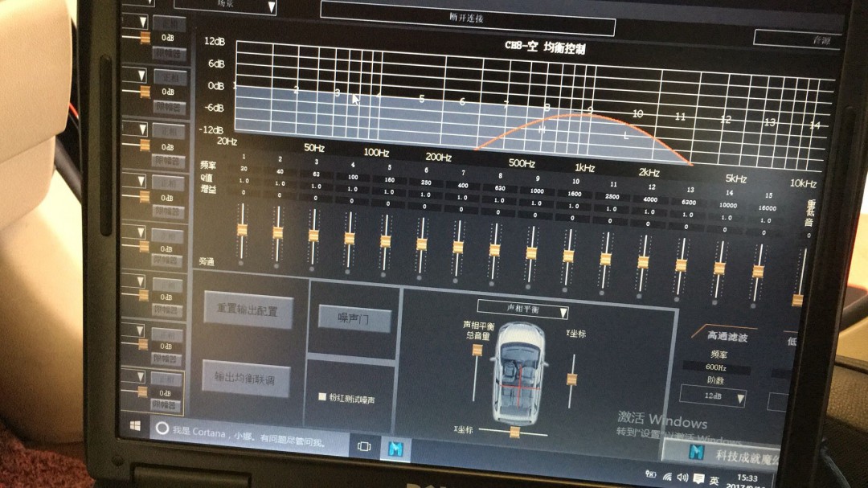This screenshot has width=868, height=488.
Task: Click EQ graph point marker 5
Action: point(421,99)
